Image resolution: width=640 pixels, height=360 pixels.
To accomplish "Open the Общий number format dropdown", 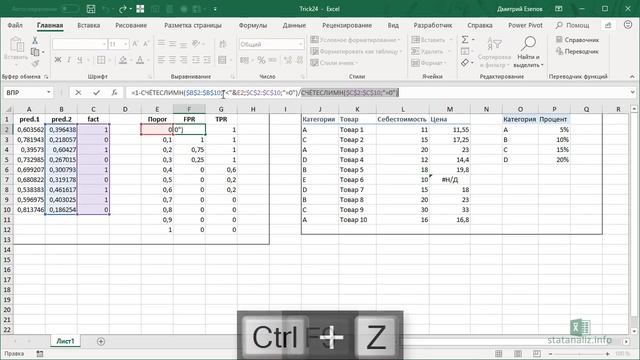I will click(x=301, y=44).
